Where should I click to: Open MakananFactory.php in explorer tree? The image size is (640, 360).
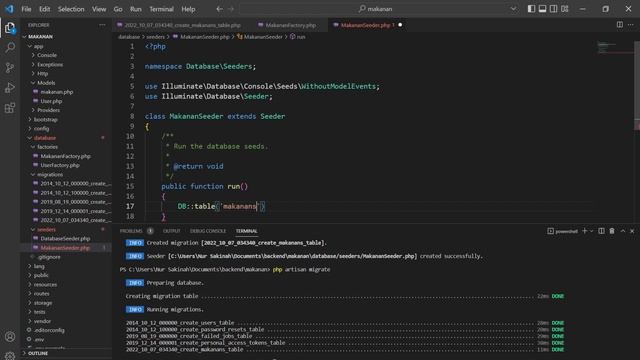pos(67,156)
